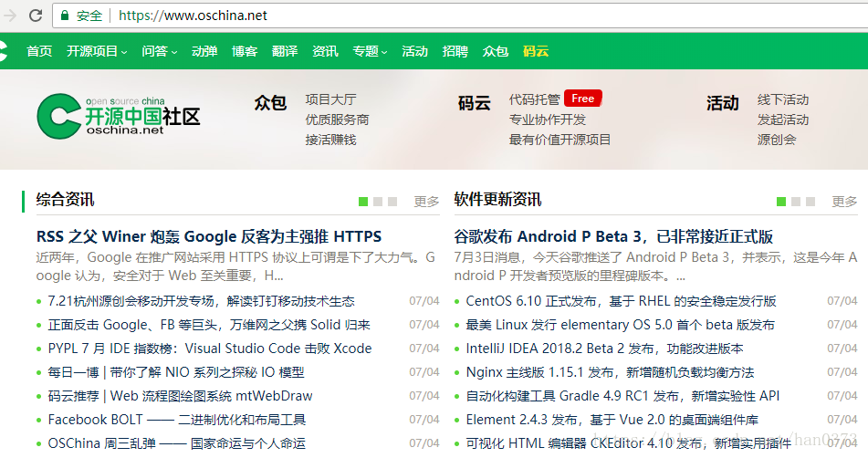
Task: Open the article 可视化 HTML 编辑器 CKEditor 4.10
Action: pos(628,443)
